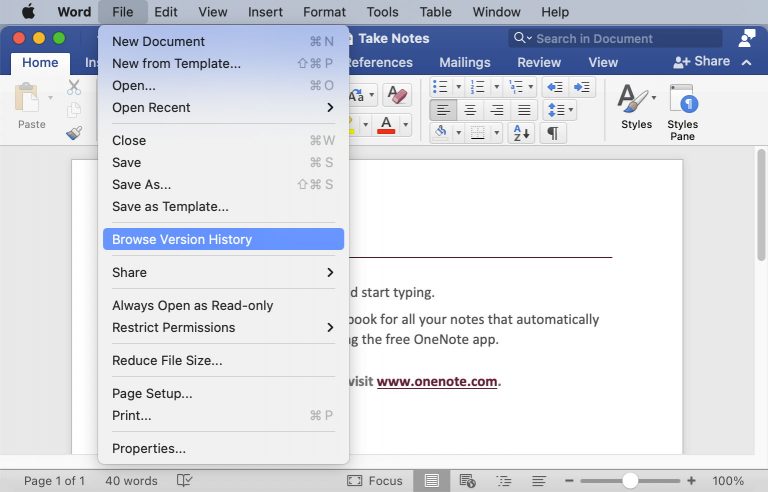
Task: Click the Line Spacing icon
Action: pos(556,110)
